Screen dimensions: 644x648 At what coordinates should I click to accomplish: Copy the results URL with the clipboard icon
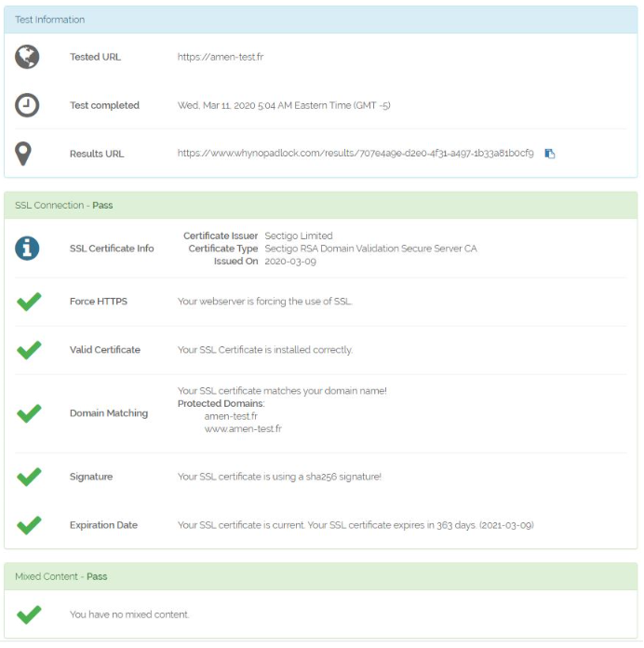click(x=549, y=154)
